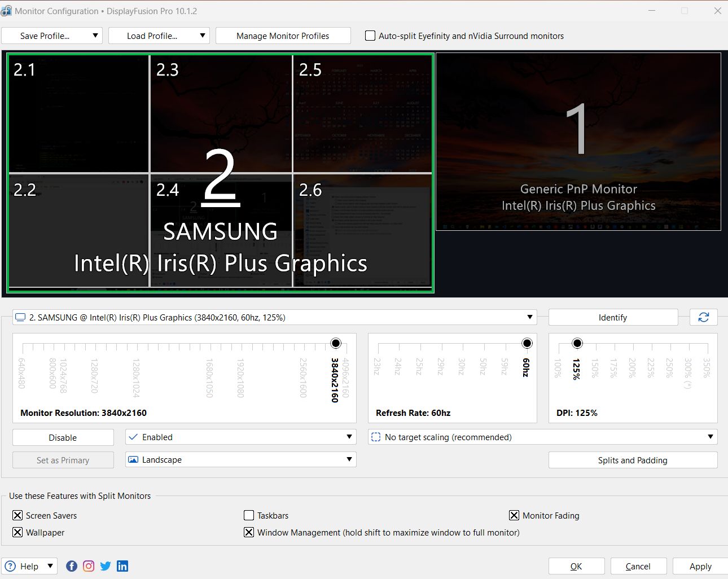
Task: Untick the Wallpaper checkbox
Action: [x=17, y=532]
